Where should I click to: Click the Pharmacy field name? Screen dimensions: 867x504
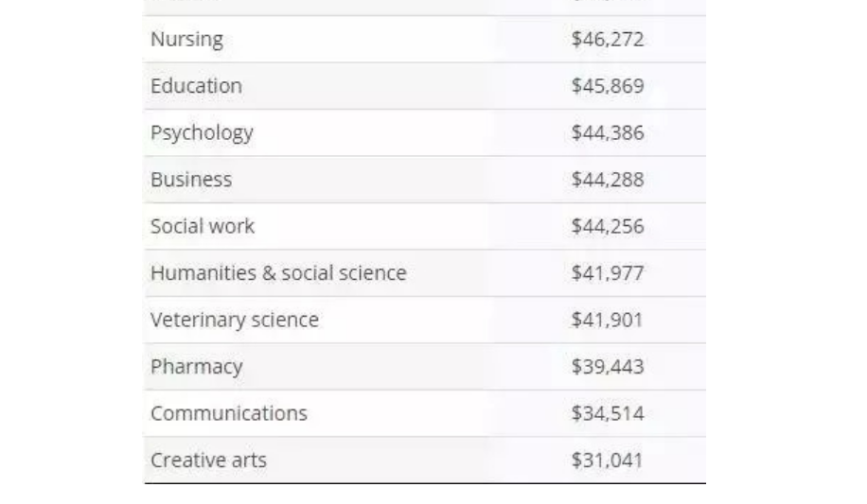click(196, 367)
